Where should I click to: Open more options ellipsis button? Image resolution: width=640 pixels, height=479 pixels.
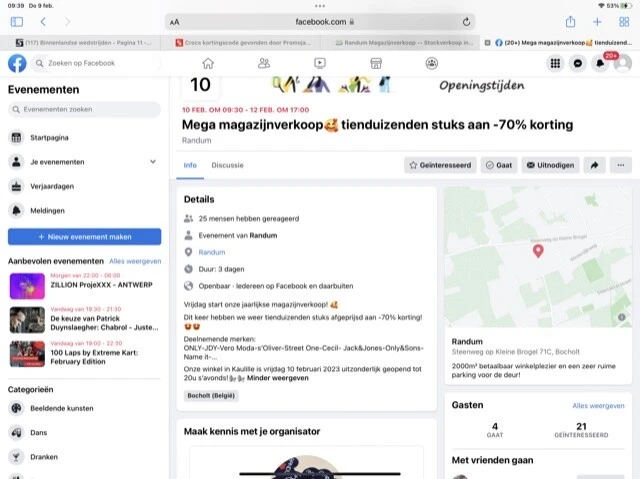point(621,165)
